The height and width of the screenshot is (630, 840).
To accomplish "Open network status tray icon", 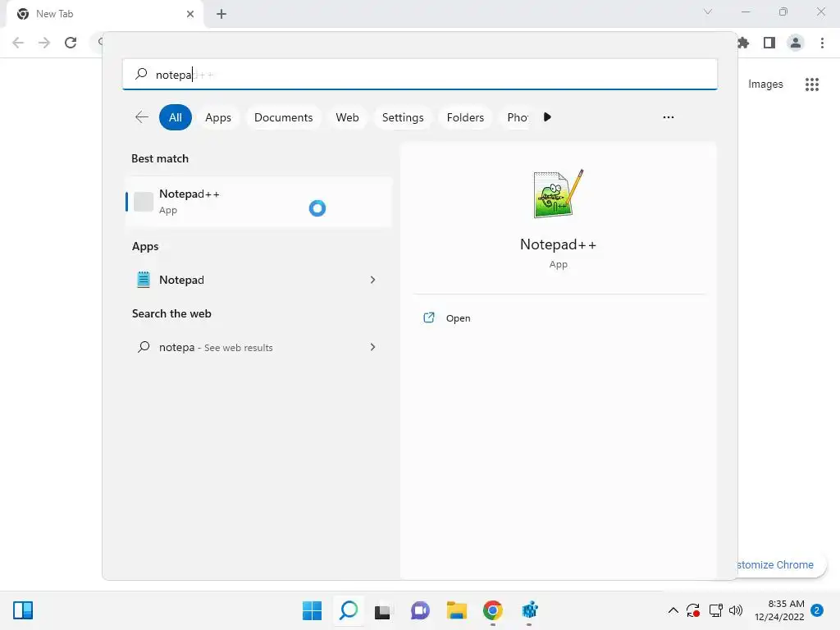I will [715, 610].
